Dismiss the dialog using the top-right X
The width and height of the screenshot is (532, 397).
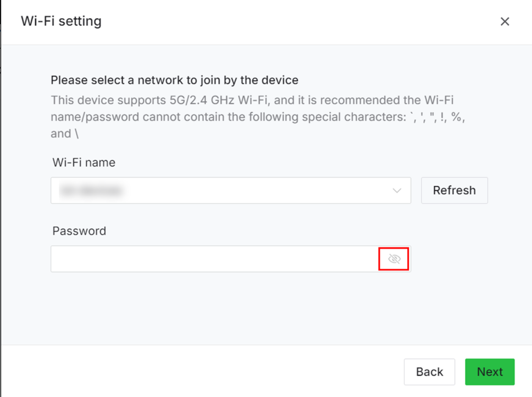(x=505, y=21)
